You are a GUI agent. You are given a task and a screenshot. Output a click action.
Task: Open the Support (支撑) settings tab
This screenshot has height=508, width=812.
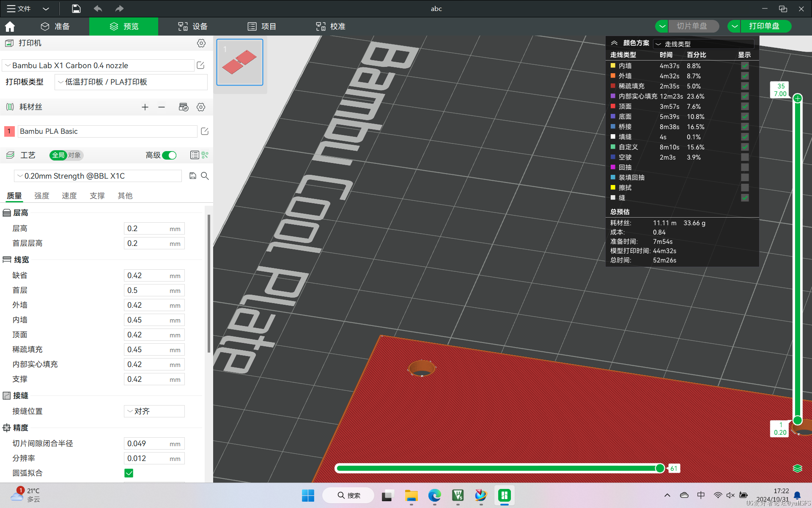pyautogui.click(x=97, y=196)
